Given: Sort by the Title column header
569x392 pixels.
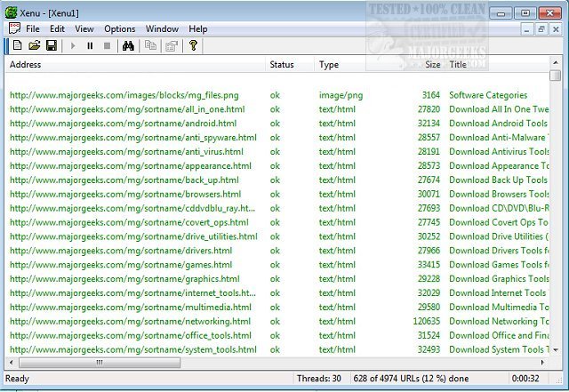Looking at the screenshot, I should [497, 65].
